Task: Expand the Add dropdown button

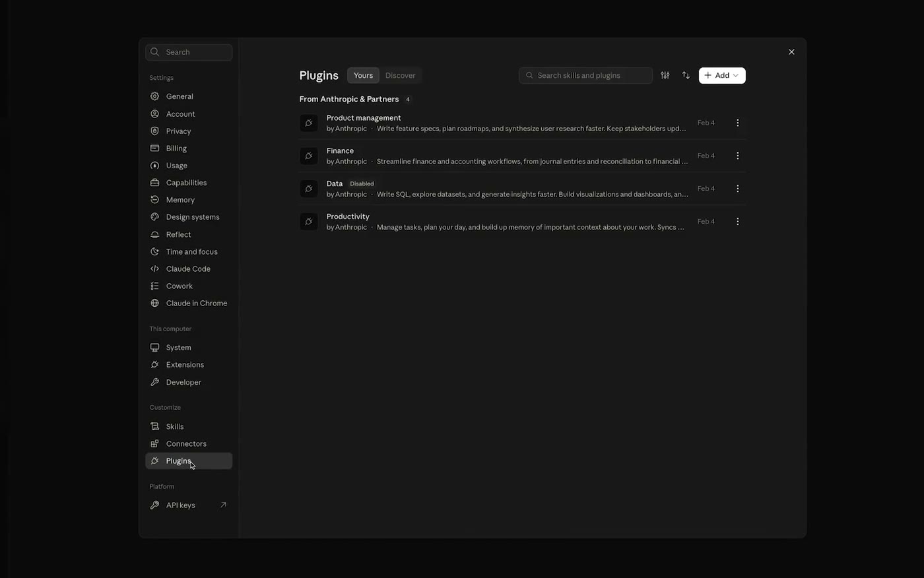Action: pos(722,75)
